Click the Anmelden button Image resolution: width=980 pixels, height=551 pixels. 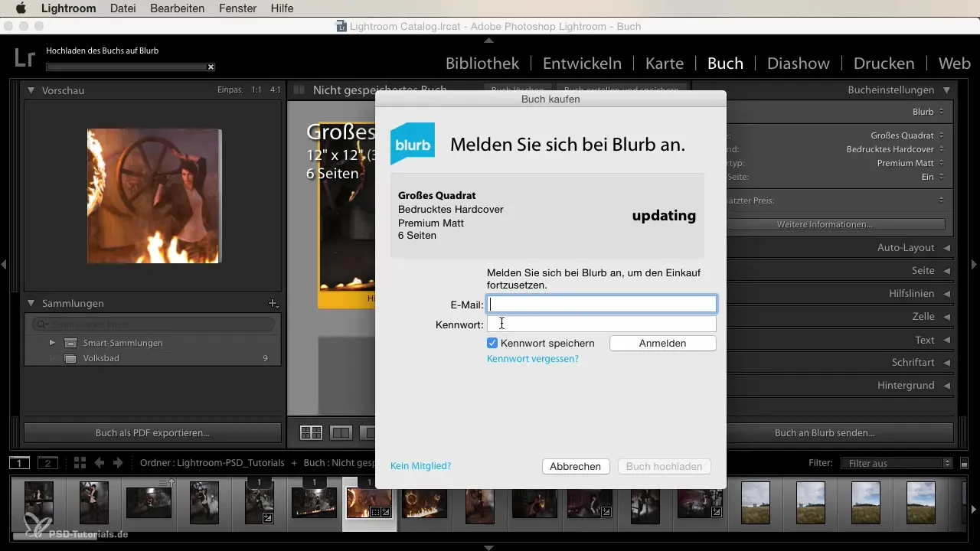click(663, 344)
